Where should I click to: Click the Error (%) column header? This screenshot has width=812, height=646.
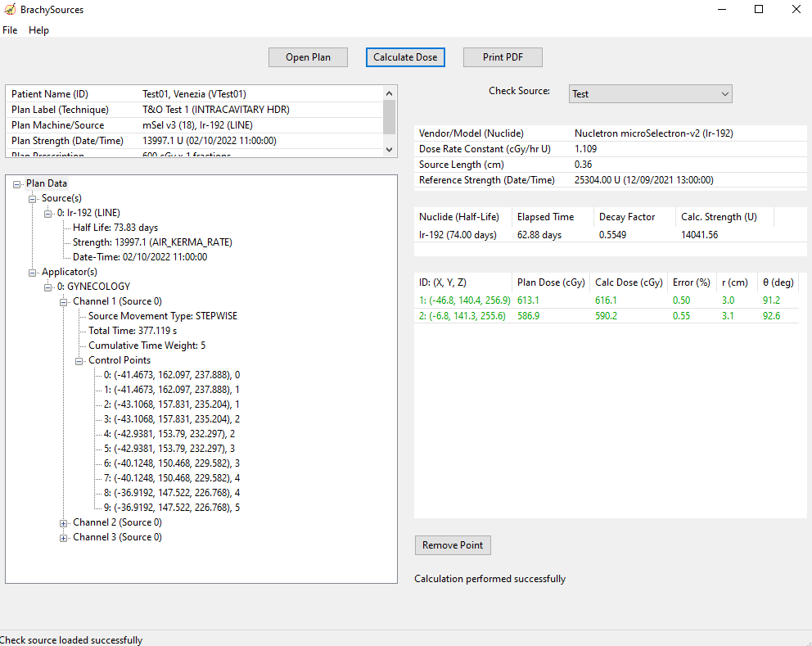click(x=692, y=282)
